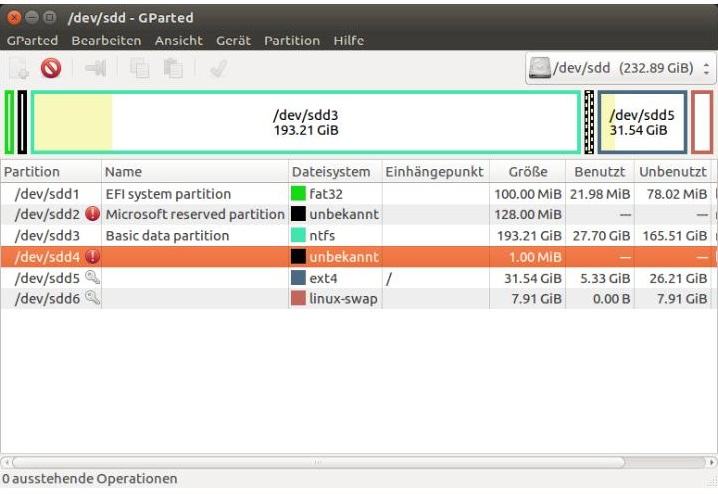Select /dev/sdd3 block in the disk map
Image resolution: width=718 pixels, height=494 pixels.
tap(306, 122)
